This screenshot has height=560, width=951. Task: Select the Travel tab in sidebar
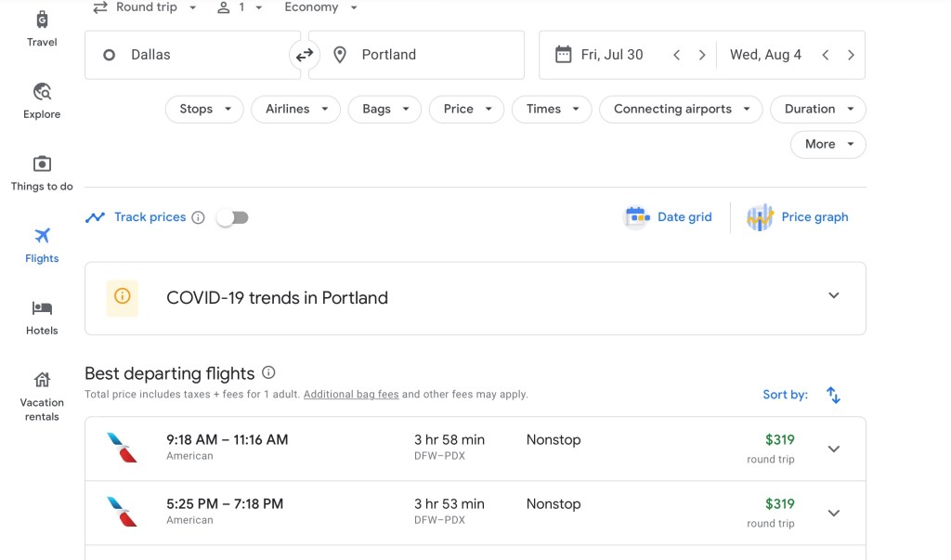click(42, 29)
